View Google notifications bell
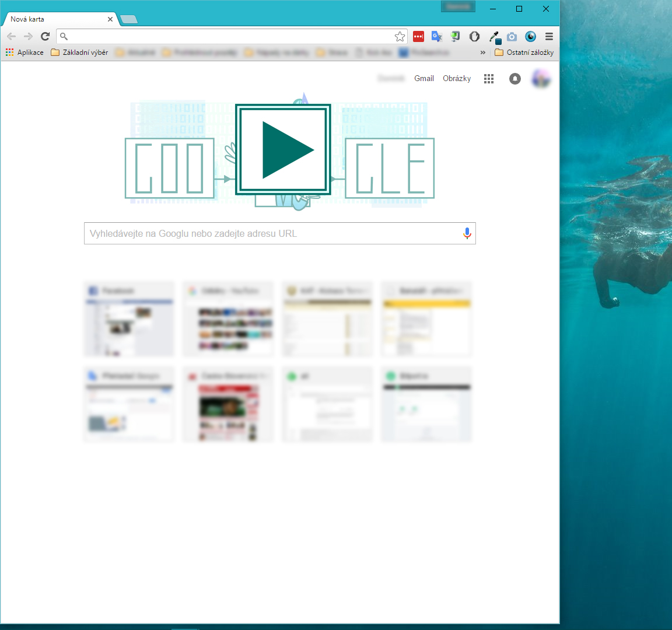 click(514, 79)
